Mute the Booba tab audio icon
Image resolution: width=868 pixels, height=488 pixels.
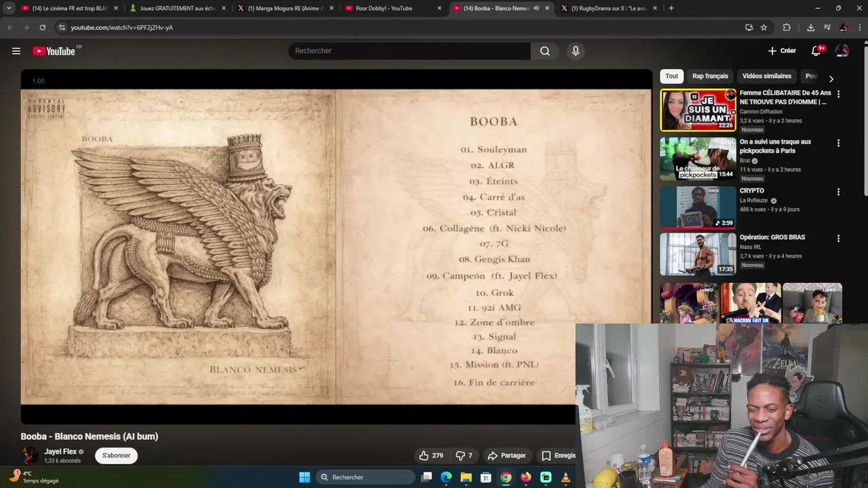pos(536,8)
